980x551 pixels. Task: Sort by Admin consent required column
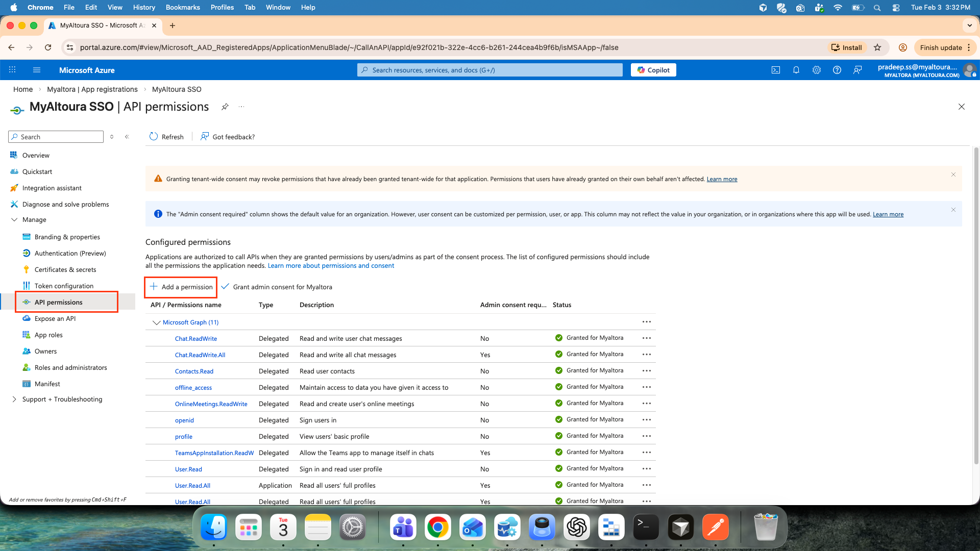(513, 305)
